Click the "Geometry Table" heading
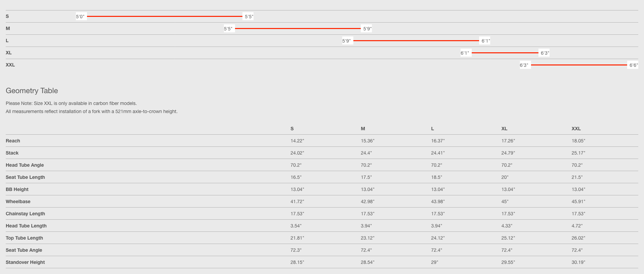Screen dimensions: 644x274 32,91
